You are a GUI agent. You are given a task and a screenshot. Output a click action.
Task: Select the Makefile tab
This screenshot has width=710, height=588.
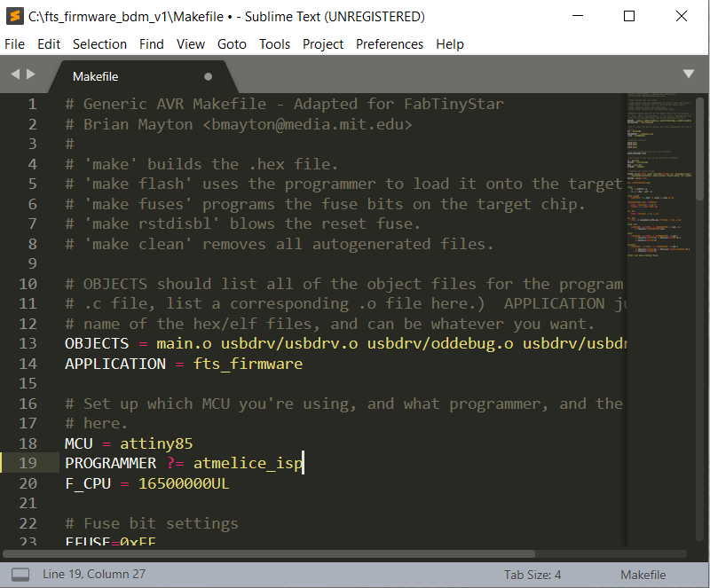(143, 76)
